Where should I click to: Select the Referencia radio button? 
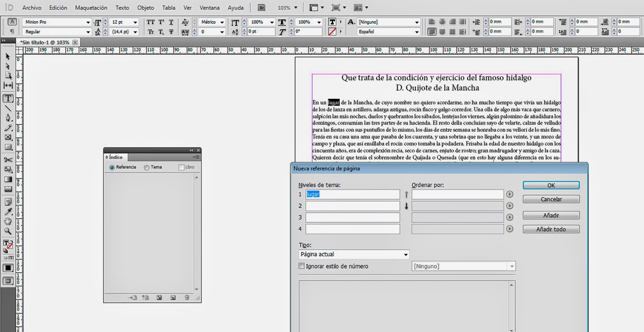[112, 168]
